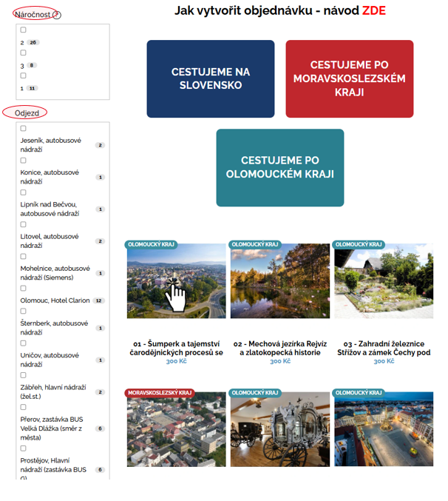This screenshot has width=448, height=501.
Task: Click the Moravskoslezský kraj badge on the aerial photo
Action: click(x=160, y=393)
